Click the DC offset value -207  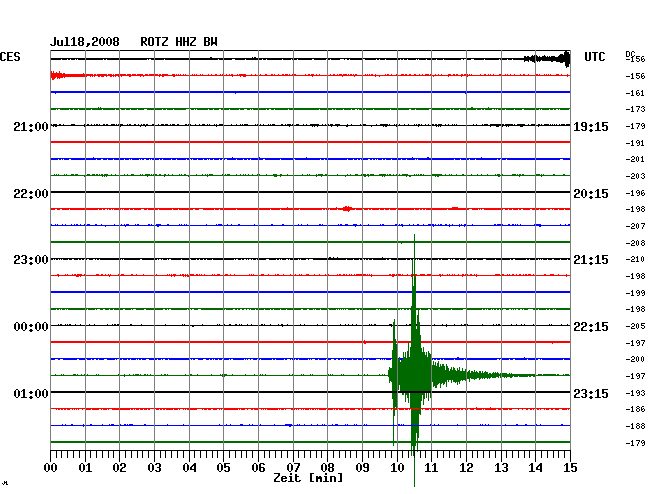(635, 226)
